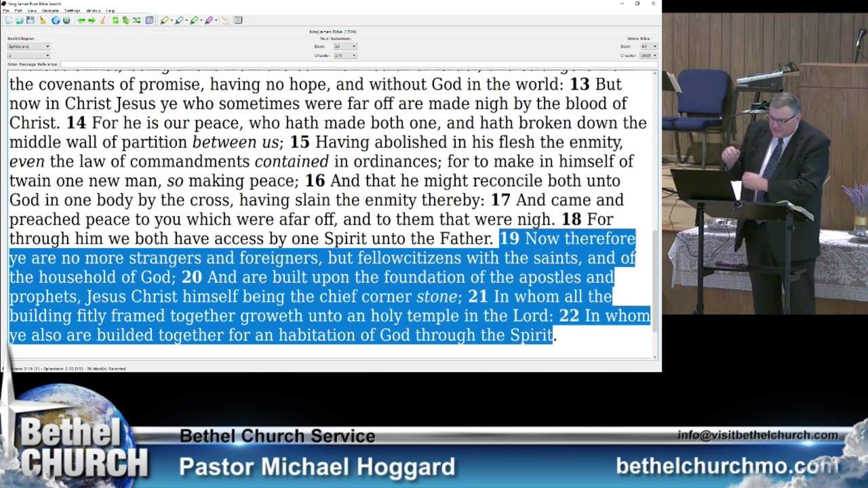Select the pink highlighter tool

[209, 20]
